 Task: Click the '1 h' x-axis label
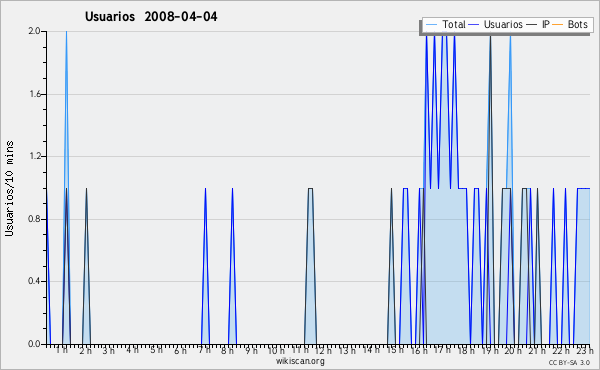point(62,350)
